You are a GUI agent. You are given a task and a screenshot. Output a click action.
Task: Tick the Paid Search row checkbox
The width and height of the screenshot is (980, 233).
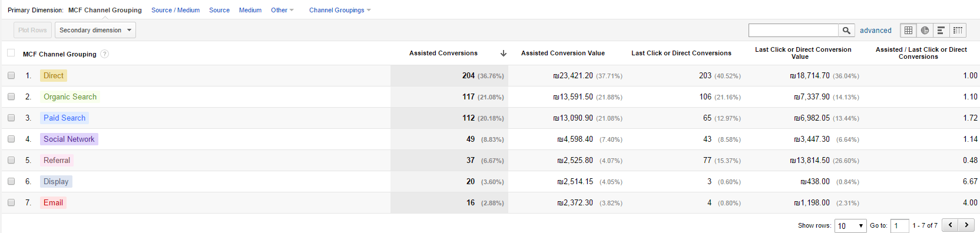tap(11, 118)
